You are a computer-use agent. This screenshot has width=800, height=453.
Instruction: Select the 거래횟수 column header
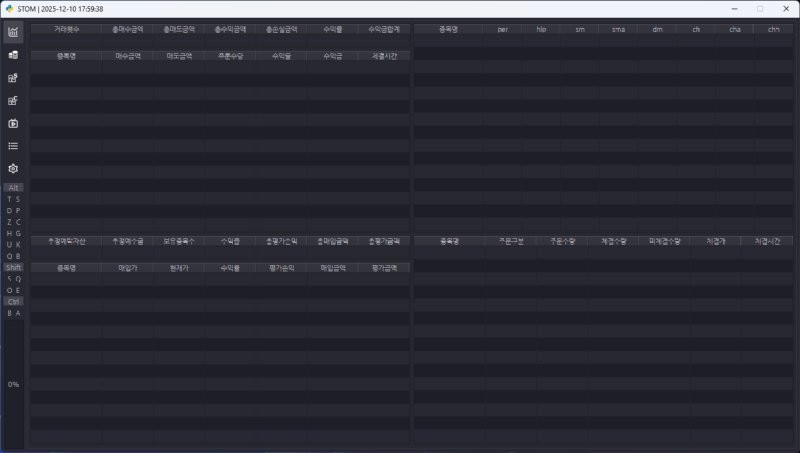point(67,29)
